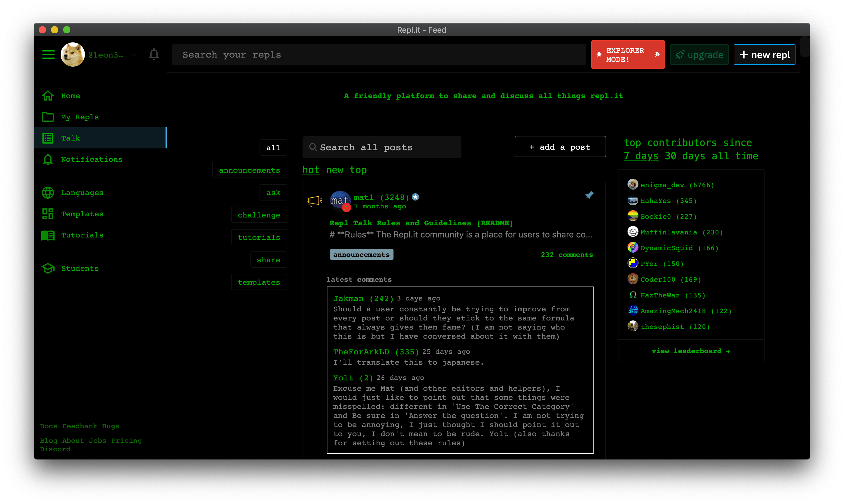Open Notifications in sidebar
Screen dimensions: 844x504
[92, 159]
